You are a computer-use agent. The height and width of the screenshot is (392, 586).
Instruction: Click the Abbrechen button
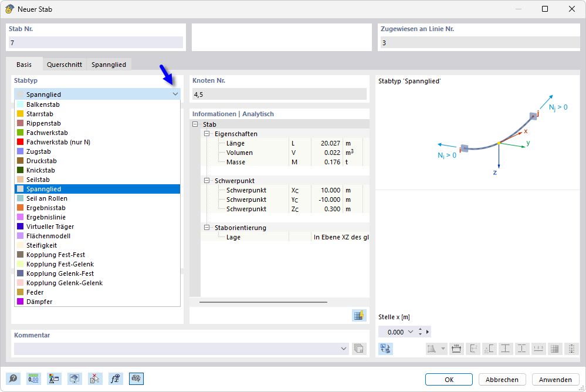click(502, 379)
